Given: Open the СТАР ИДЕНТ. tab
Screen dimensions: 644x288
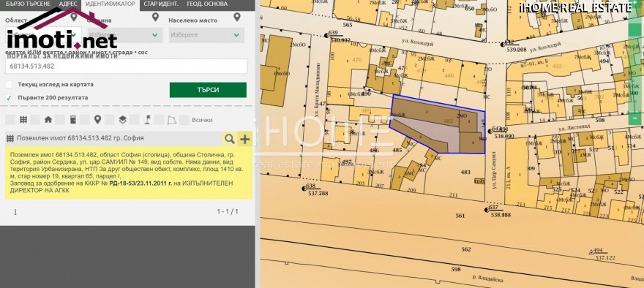Looking at the screenshot, I should pos(162,4).
